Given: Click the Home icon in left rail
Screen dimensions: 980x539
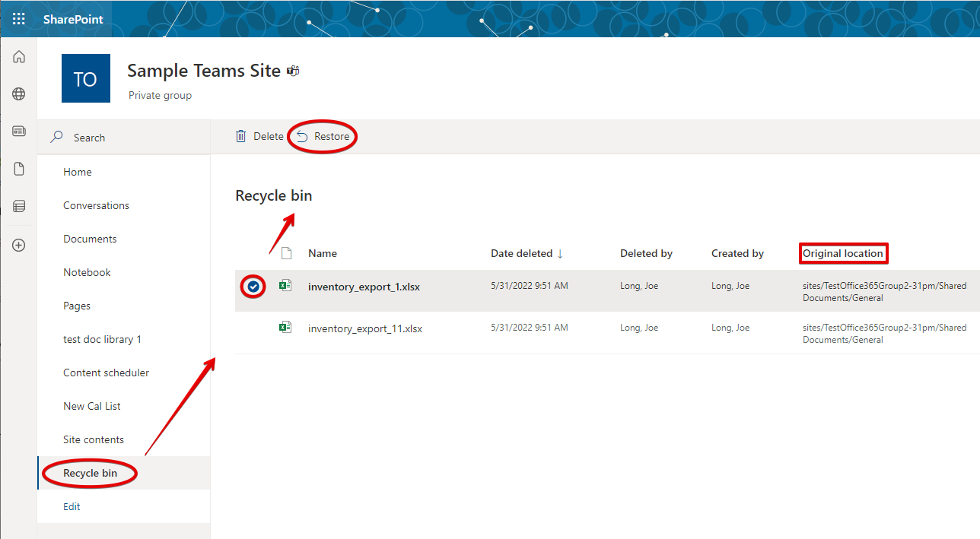Looking at the screenshot, I should (x=19, y=57).
